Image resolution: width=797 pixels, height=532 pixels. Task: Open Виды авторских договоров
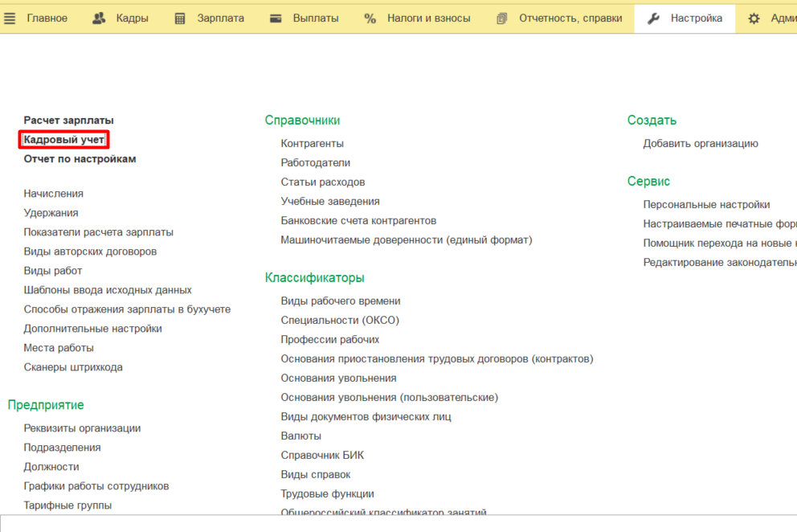pyautogui.click(x=90, y=252)
